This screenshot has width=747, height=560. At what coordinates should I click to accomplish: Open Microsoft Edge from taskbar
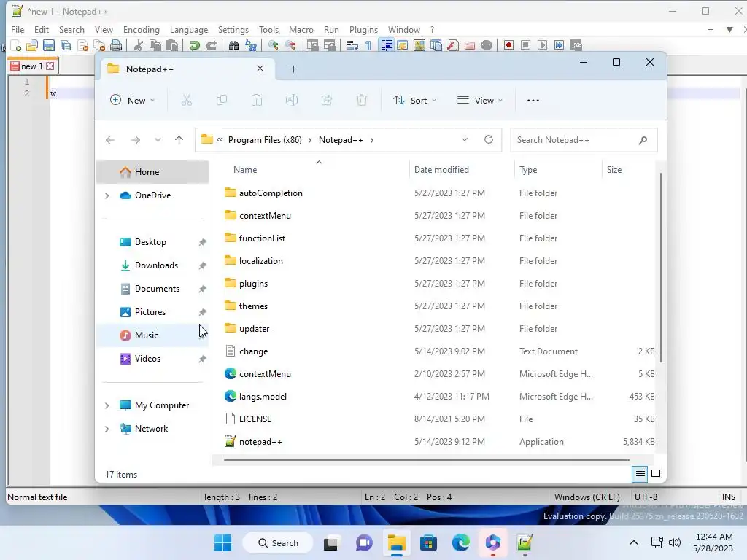[x=461, y=542]
